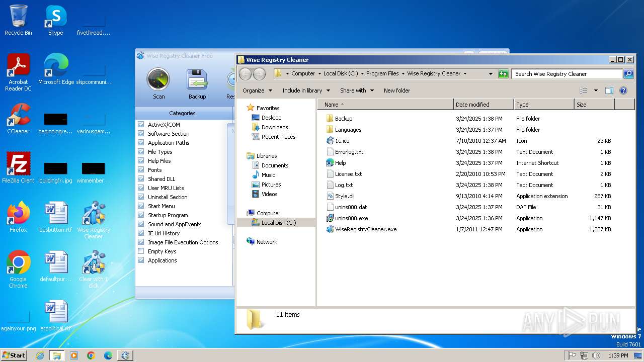Click the Search Wise Registry Cleaner field
The height and width of the screenshot is (362, 644).
pyautogui.click(x=568, y=74)
